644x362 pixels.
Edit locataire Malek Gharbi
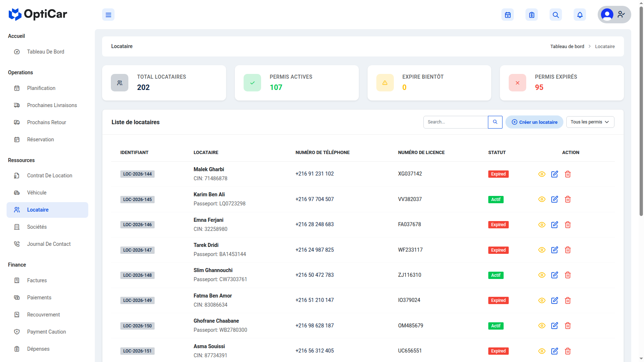(555, 174)
